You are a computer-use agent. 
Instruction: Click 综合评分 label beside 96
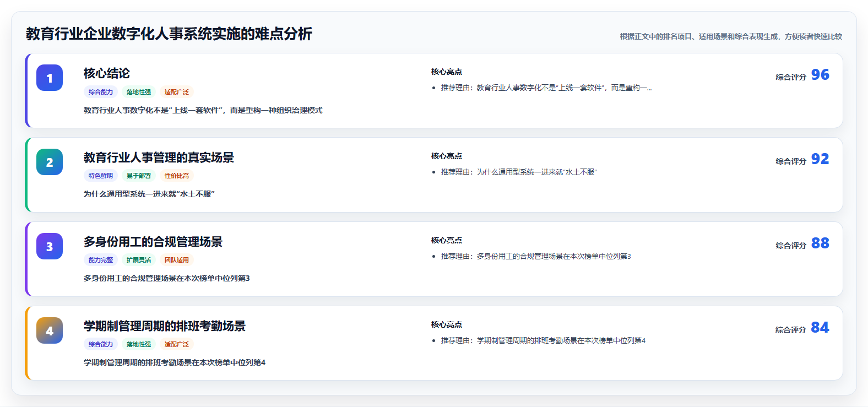click(791, 77)
